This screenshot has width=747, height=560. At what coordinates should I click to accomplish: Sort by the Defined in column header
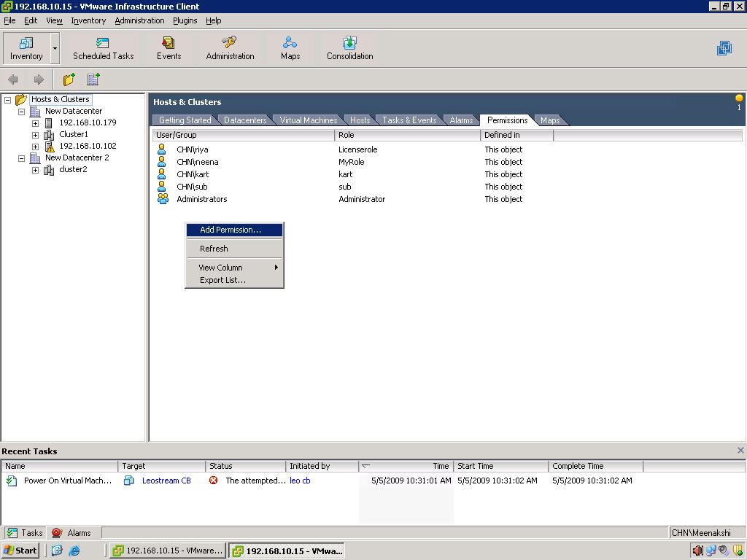click(517, 135)
